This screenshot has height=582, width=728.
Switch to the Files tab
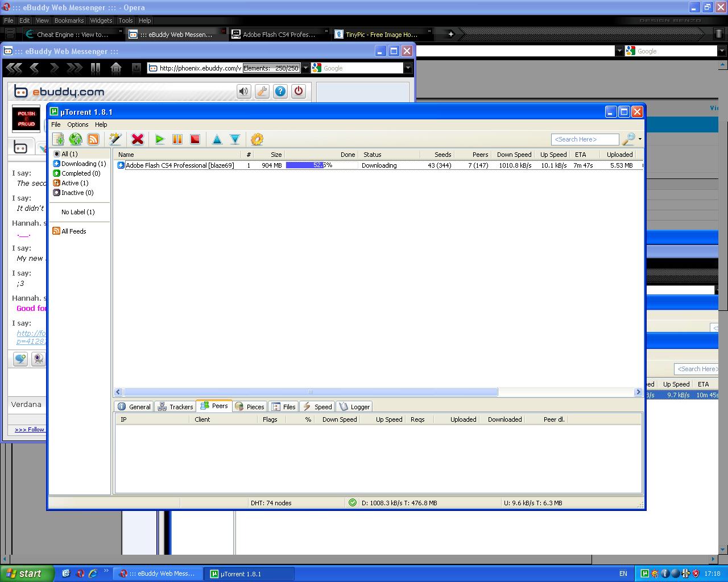pyautogui.click(x=283, y=406)
